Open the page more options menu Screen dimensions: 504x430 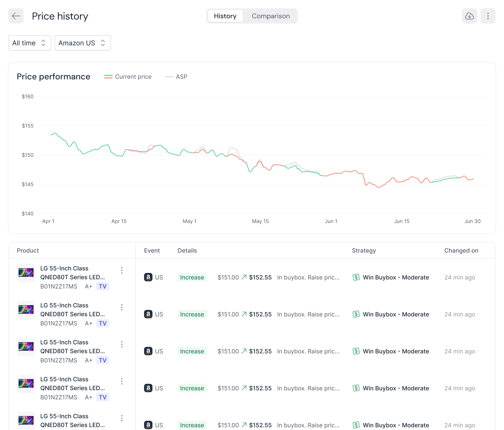pyautogui.click(x=488, y=16)
